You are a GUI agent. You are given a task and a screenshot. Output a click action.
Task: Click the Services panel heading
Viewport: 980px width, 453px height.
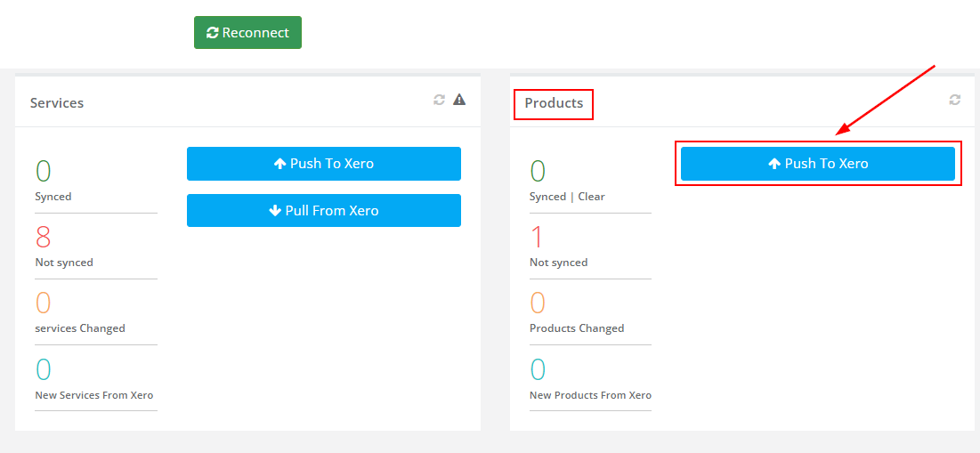[x=57, y=103]
